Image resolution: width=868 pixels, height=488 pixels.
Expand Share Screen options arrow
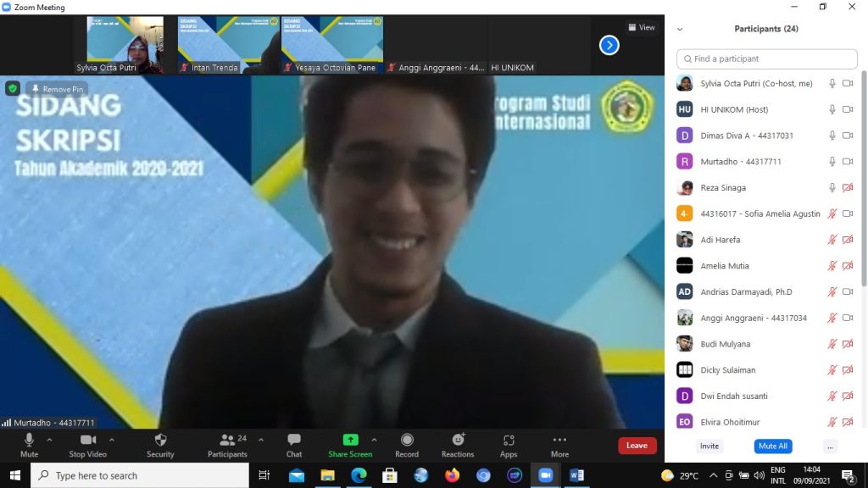pos(374,441)
